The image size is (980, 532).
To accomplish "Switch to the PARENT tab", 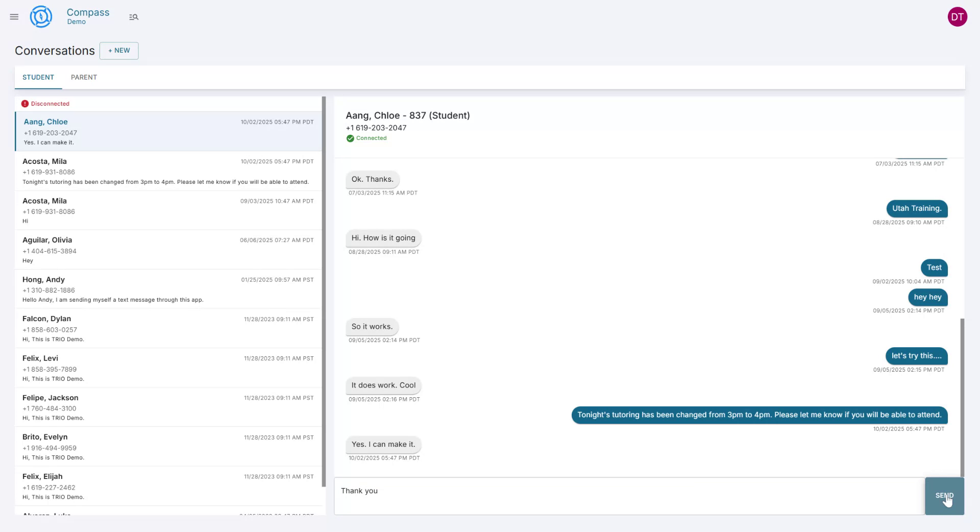I will point(84,77).
